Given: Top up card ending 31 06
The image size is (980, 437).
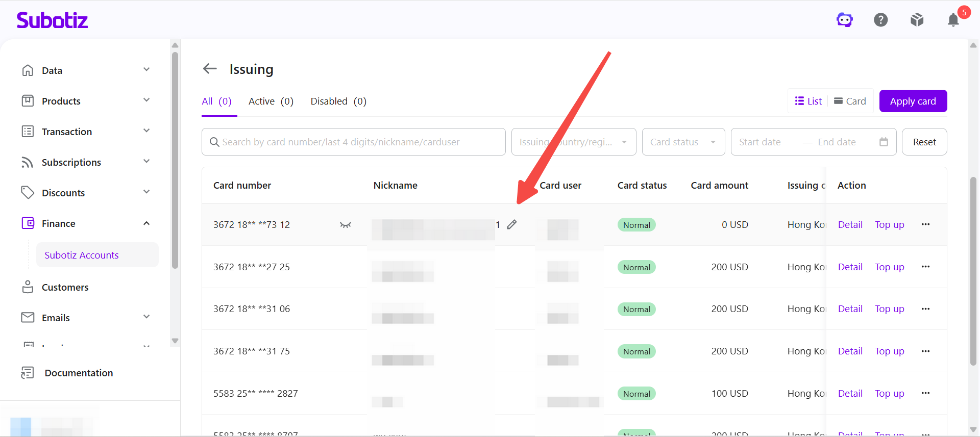Looking at the screenshot, I should (x=890, y=309).
